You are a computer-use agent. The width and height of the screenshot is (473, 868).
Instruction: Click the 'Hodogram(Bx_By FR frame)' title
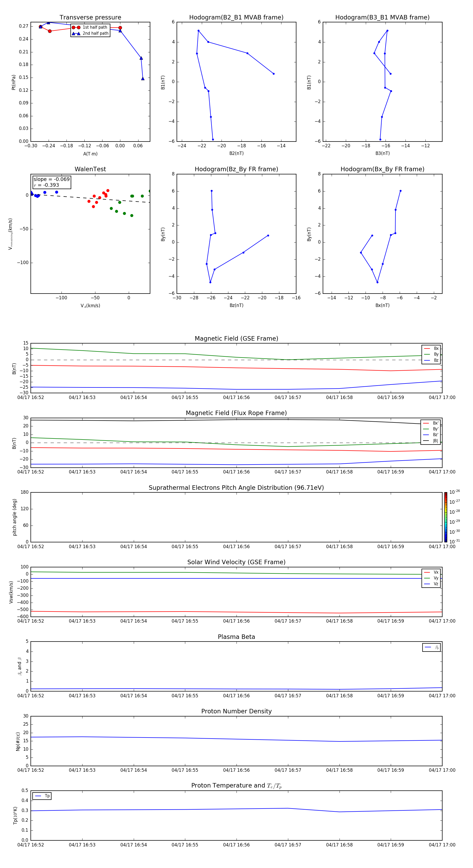coord(382,169)
